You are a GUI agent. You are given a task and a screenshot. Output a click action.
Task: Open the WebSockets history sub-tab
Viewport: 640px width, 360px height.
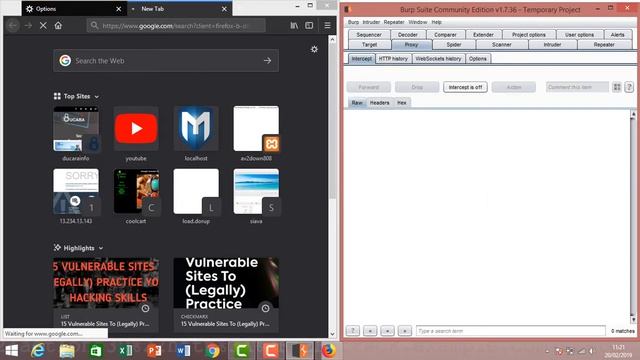click(438, 59)
